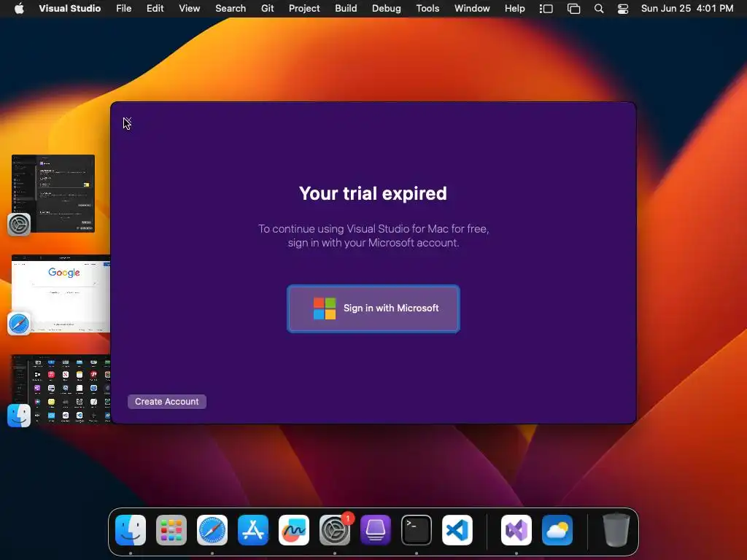This screenshot has width=747, height=560.
Task: Click the Create Account button
Action: point(167,402)
